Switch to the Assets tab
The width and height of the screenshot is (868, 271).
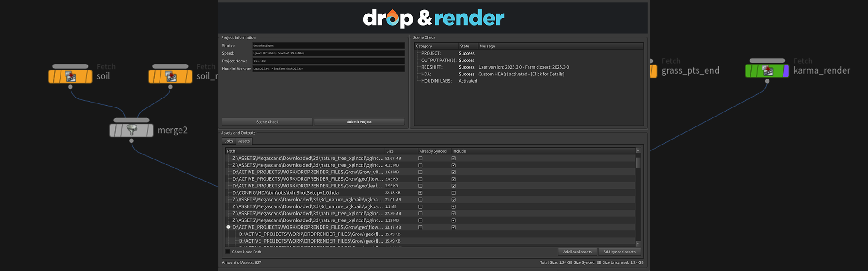click(x=244, y=141)
